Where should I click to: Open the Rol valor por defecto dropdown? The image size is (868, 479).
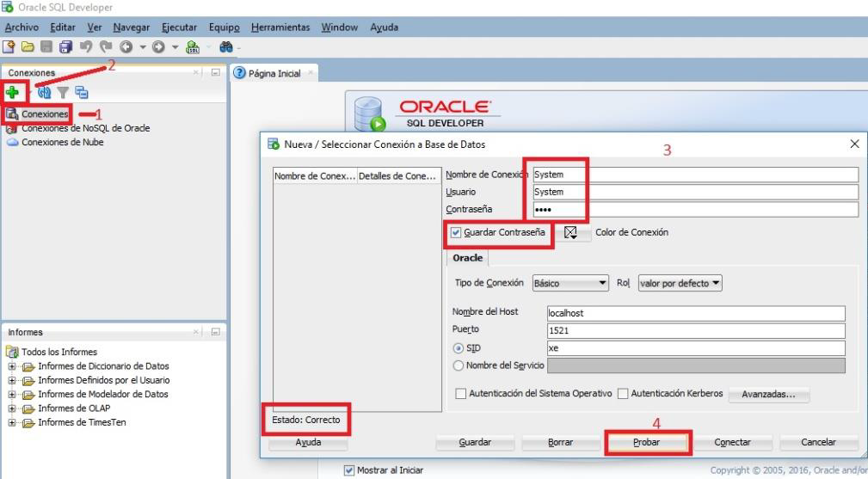pyautogui.click(x=680, y=283)
